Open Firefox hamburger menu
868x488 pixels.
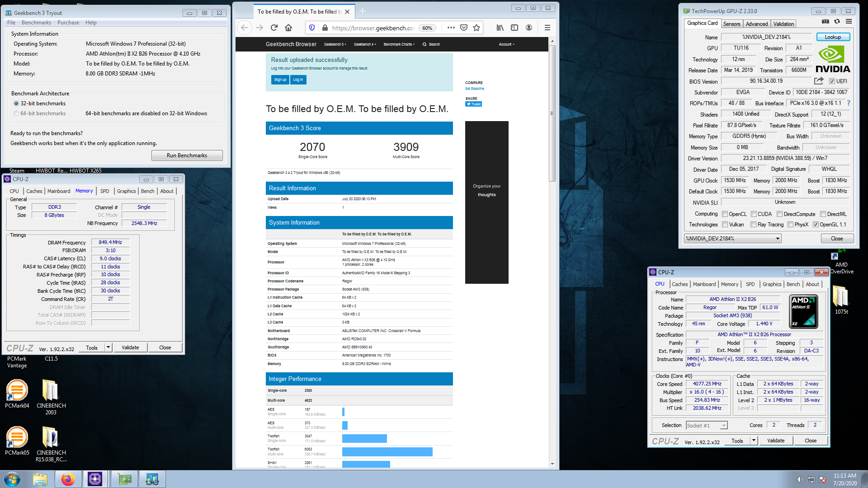click(x=547, y=28)
